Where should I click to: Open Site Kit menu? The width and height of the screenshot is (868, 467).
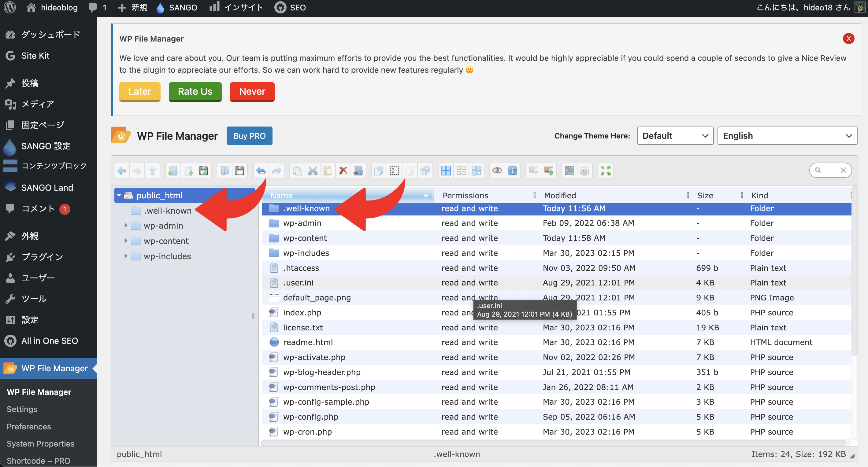49,56
